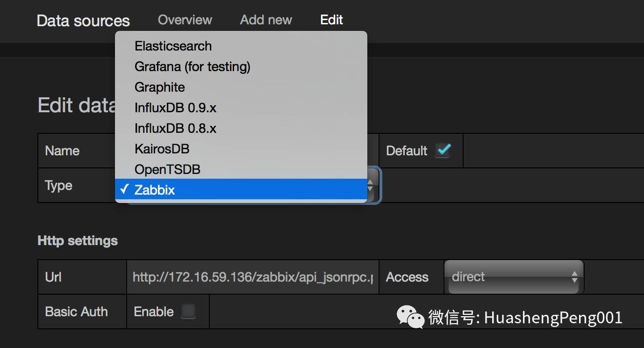644x348 pixels.
Task: Click the Http settings heading
Action: 78,241
